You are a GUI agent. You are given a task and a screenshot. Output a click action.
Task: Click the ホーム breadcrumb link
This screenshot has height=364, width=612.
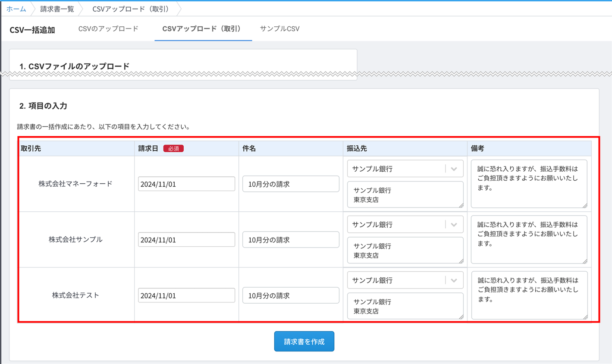tap(16, 9)
